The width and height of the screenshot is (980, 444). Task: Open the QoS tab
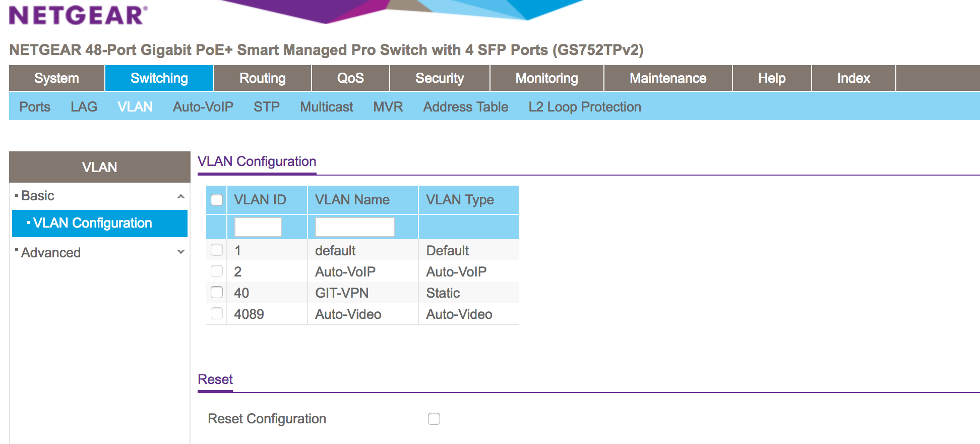(x=350, y=78)
